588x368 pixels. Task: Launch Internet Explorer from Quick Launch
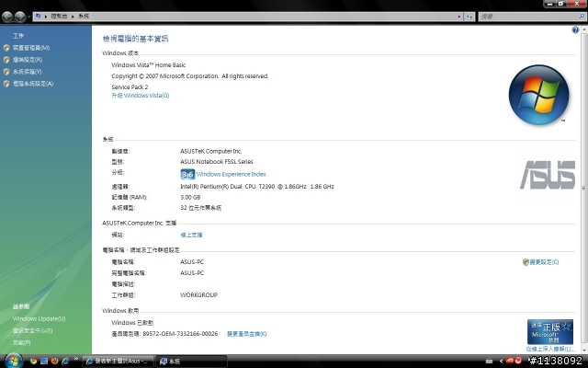point(65,362)
